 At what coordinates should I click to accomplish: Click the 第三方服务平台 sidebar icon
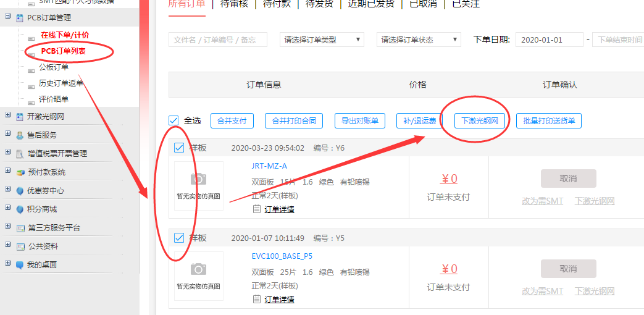(x=20, y=228)
